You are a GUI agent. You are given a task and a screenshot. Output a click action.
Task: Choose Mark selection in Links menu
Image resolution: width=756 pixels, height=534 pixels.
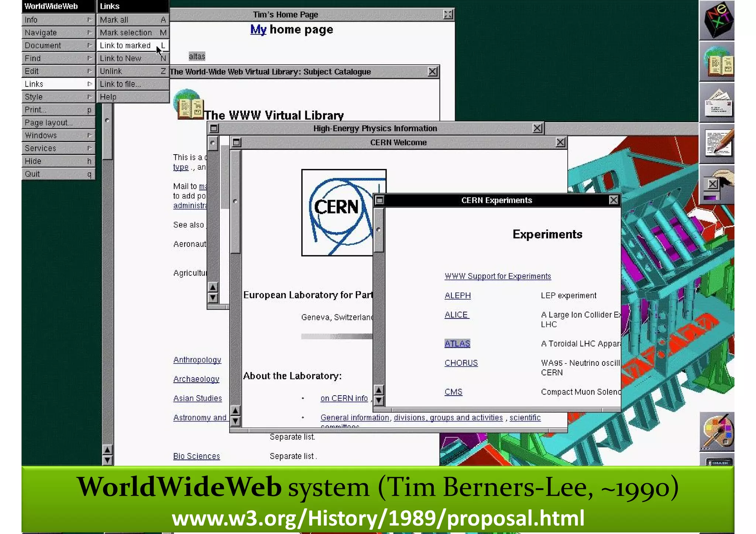tap(133, 32)
